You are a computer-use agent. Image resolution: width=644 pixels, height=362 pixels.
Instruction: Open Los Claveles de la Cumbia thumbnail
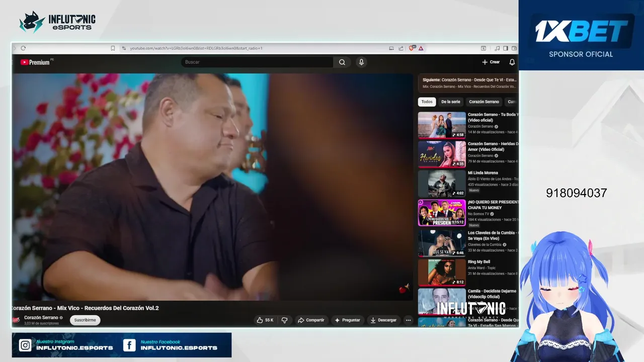click(x=442, y=243)
